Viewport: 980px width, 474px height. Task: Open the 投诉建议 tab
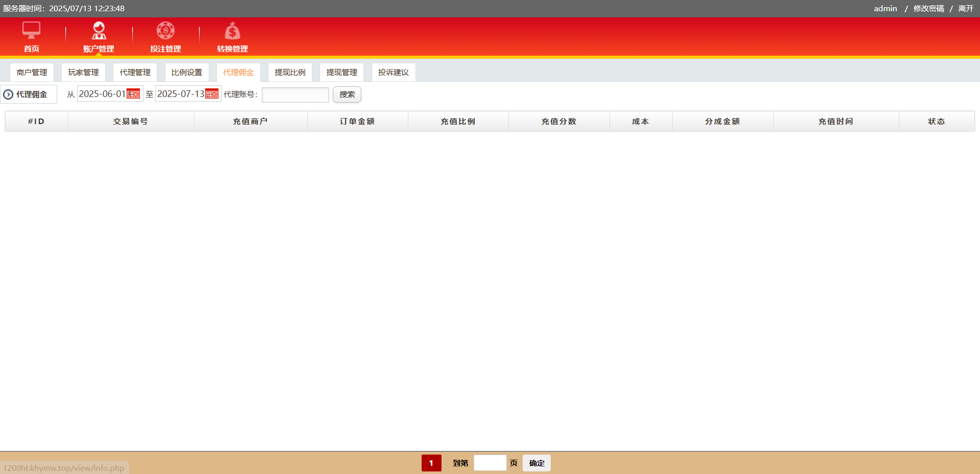pyautogui.click(x=393, y=73)
